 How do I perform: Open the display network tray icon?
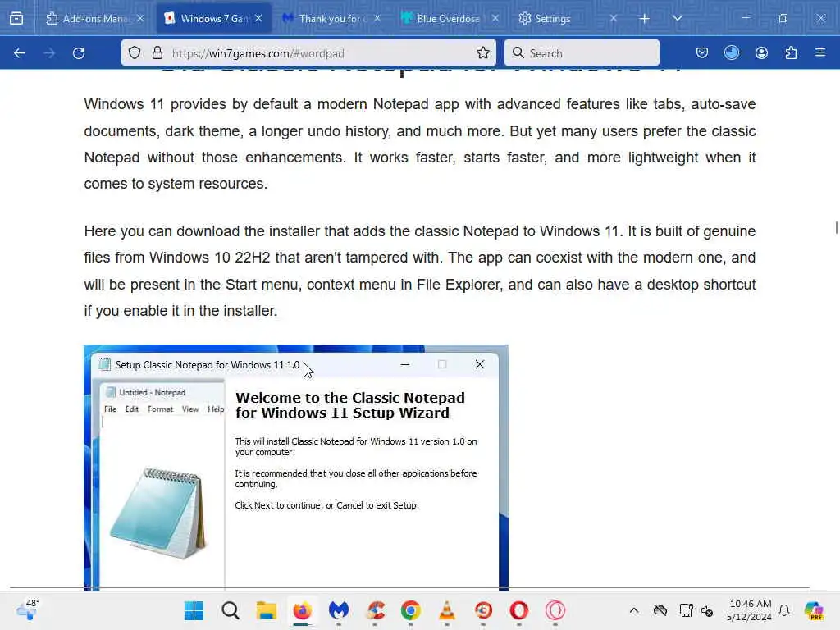pyautogui.click(x=687, y=610)
